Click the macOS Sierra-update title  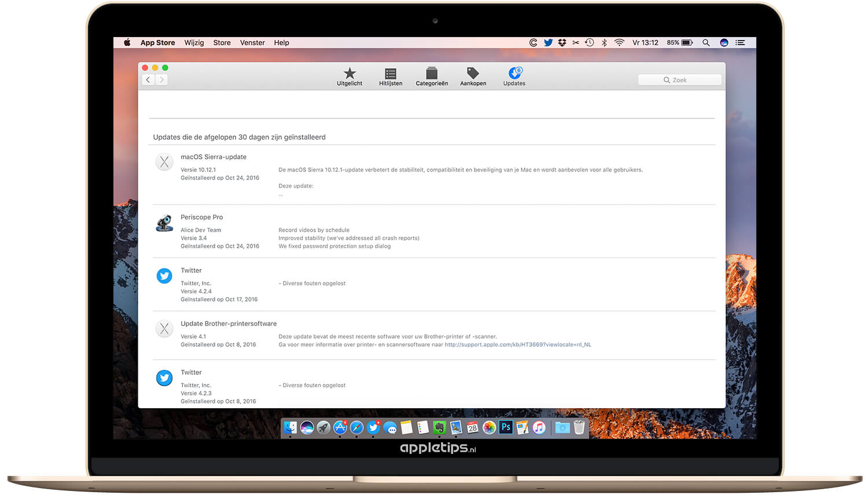[214, 157]
